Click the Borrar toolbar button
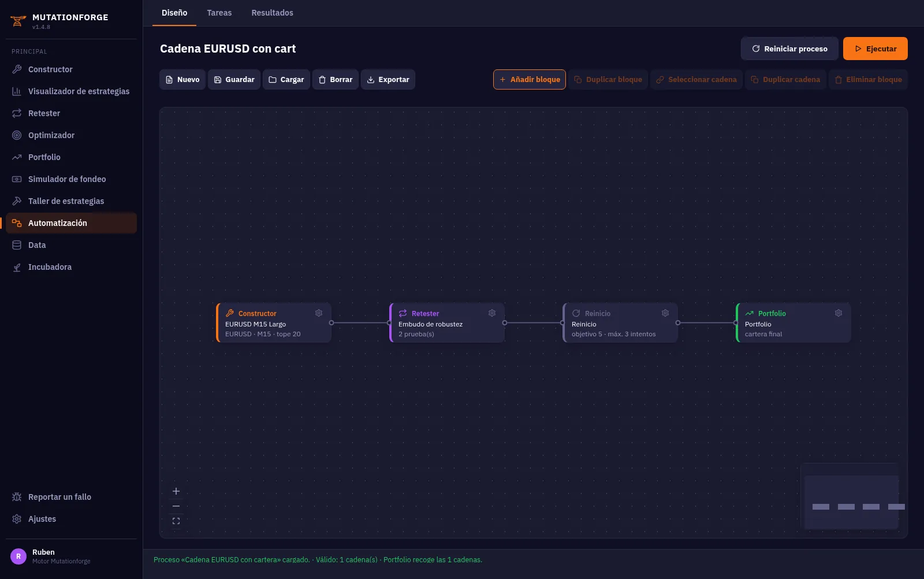 click(x=336, y=80)
